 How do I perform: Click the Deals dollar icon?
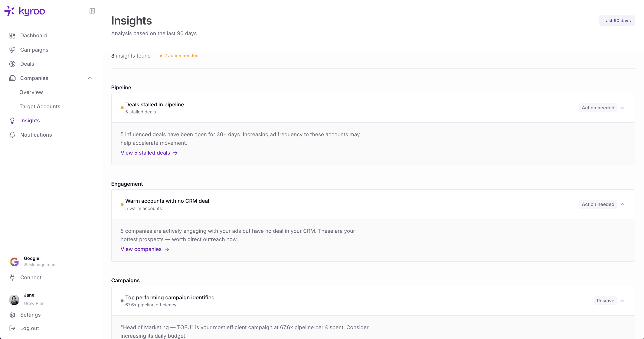coord(12,64)
